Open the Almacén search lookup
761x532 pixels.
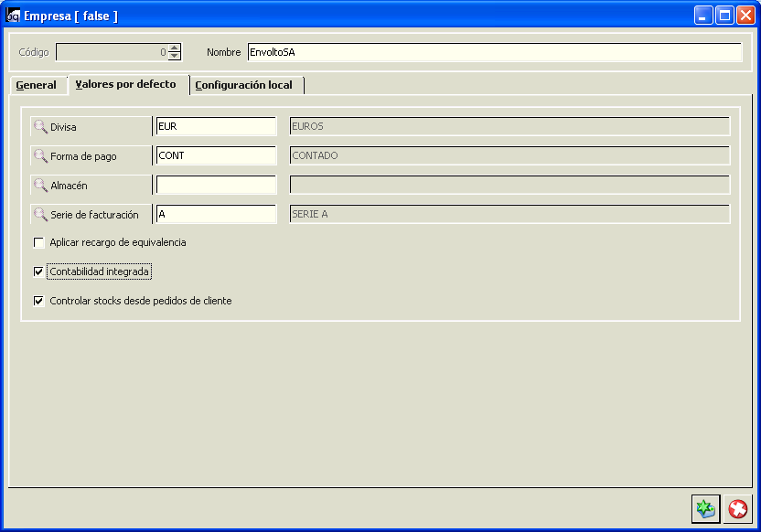(x=91, y=186)
